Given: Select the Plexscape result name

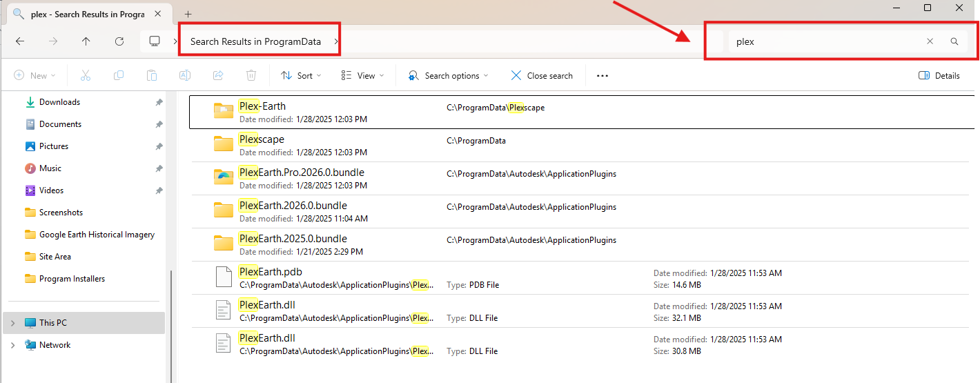Looking at the screenshot, I should pos(262,139).
